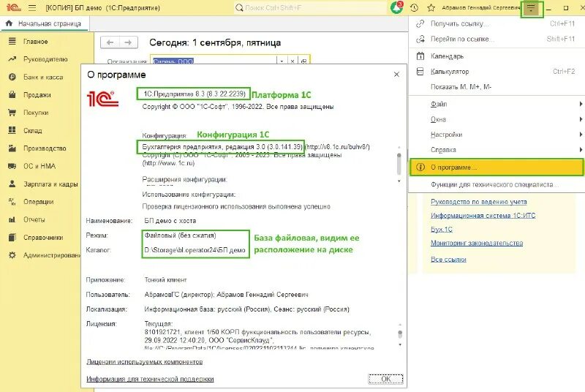Image resolution: width=585 pixels, height=392 pixels.
Task: Open Лицензии используемых компонентов link
Action: (144, 362)
